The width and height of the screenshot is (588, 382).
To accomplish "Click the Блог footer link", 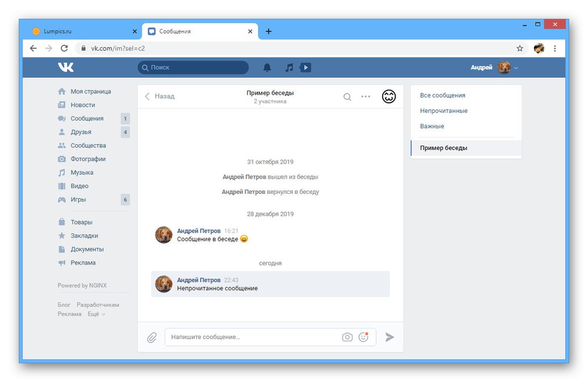I will (x=64, y=305).
